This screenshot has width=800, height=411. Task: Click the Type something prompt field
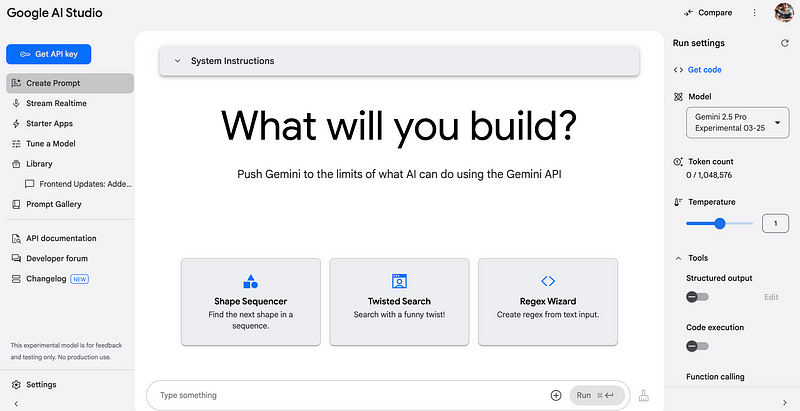(352, 395)
